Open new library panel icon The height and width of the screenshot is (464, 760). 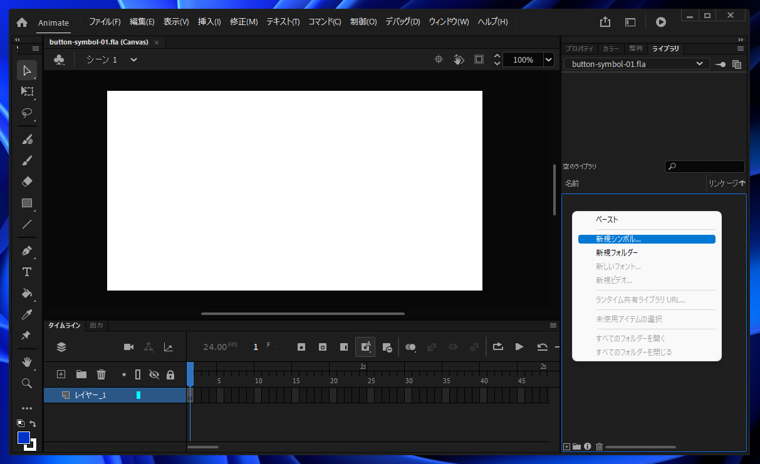tap(737, 64)
